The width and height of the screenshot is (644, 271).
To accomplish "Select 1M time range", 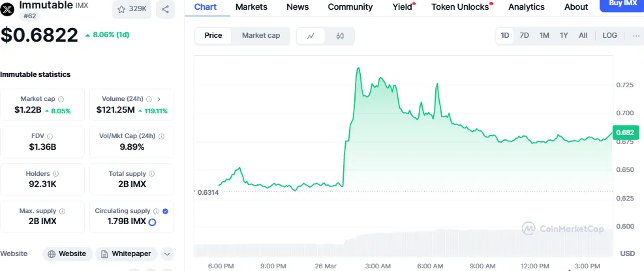I will 544,36.
